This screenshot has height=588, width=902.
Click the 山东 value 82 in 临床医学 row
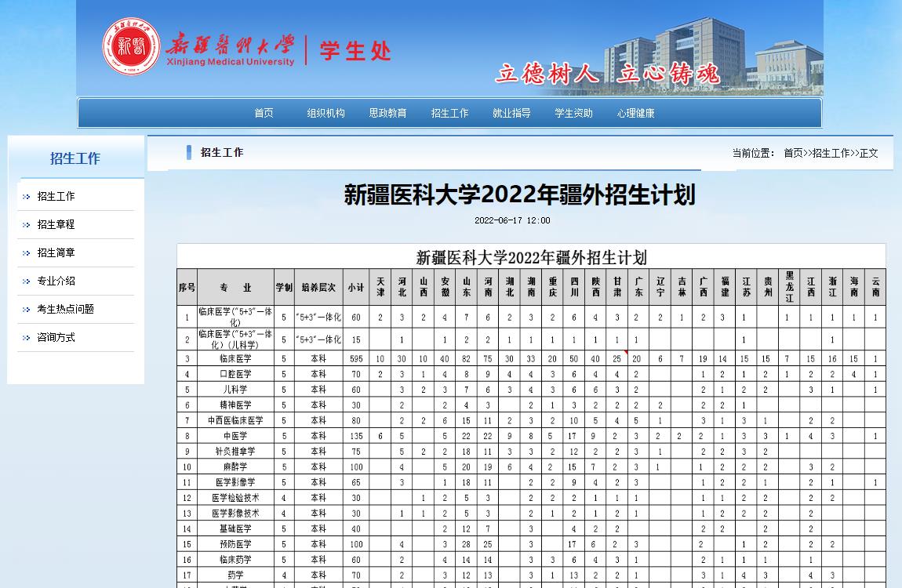[467, 358]
